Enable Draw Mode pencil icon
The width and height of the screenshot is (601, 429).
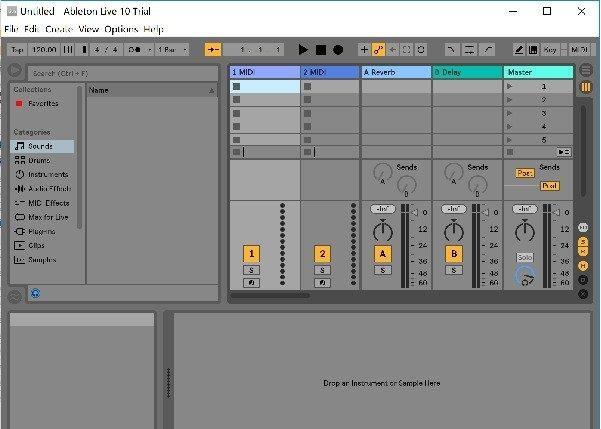tap(519, 50)
